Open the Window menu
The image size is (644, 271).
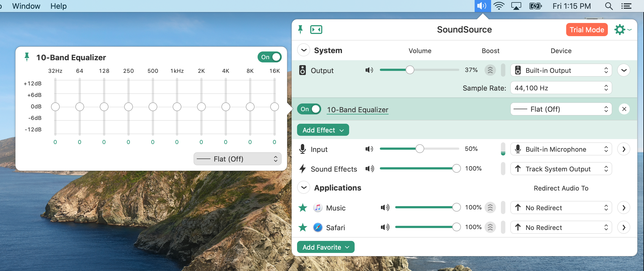pos(26,6)
